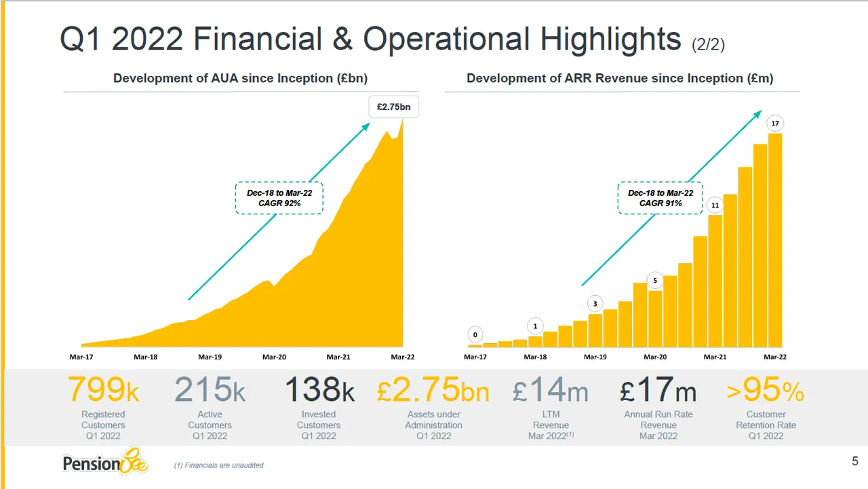Click the '£17m' annual run rate figure
The height and width of the screenshot is (489, 868).
tap(658, 391)
